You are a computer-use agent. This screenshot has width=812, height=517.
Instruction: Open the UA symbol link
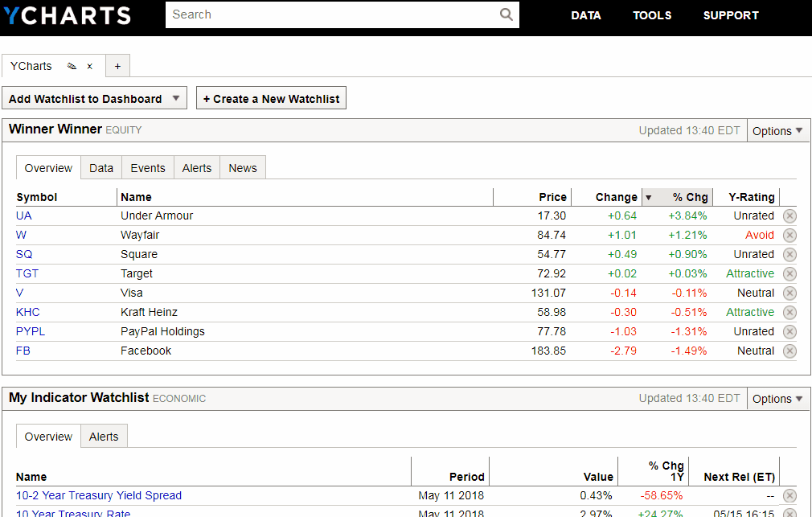(24, 215)
